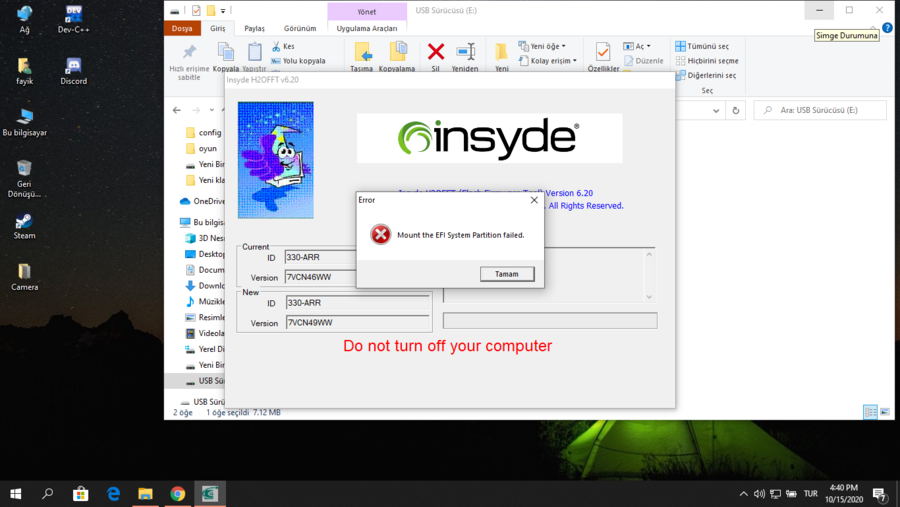Select the config folder in sidebar
This screenshot has height=507, width=900.
[204, 133]
